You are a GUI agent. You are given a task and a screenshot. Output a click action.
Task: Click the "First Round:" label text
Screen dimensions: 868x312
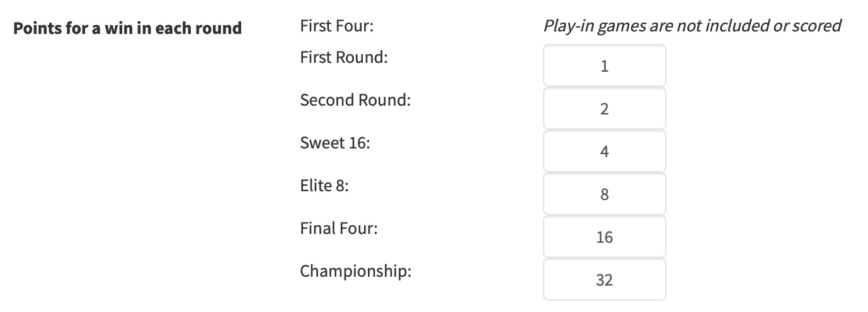343,57
